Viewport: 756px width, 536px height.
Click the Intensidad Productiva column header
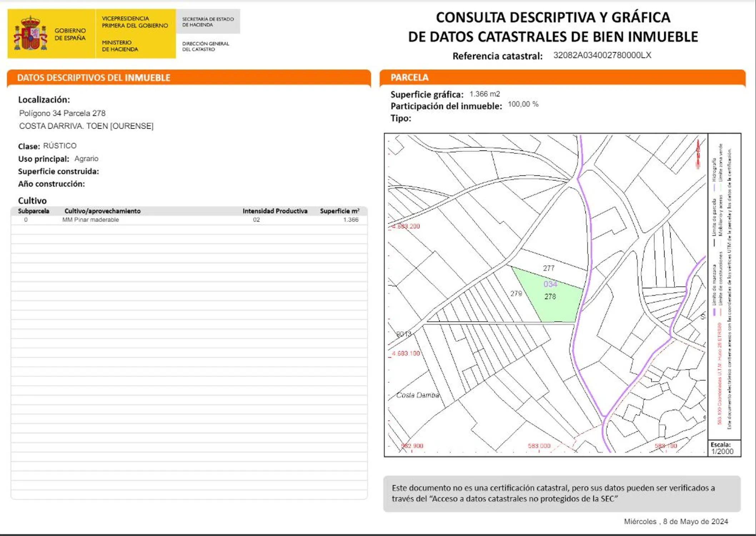click(275, 211)
